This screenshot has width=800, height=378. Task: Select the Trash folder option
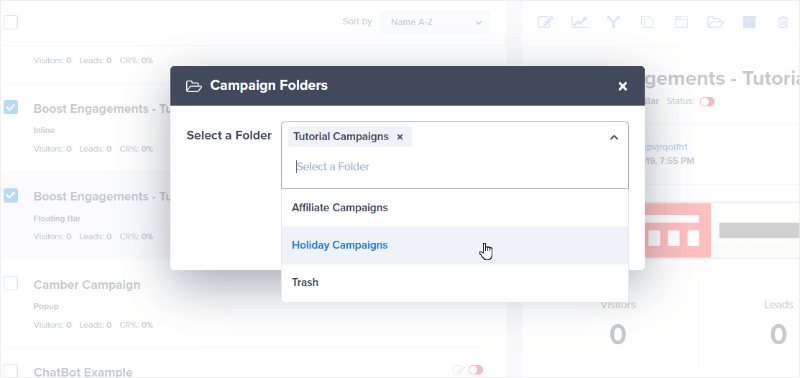pos(455,282)
